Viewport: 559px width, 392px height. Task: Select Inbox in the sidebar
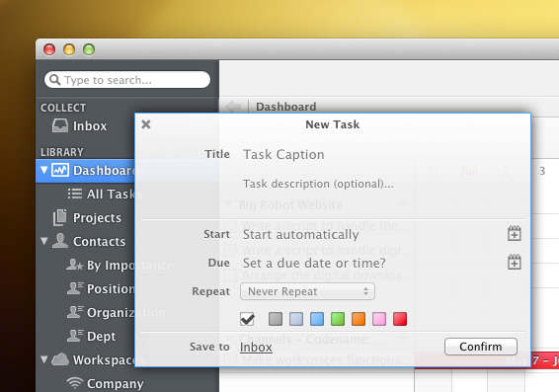click(x=90, y=125)
